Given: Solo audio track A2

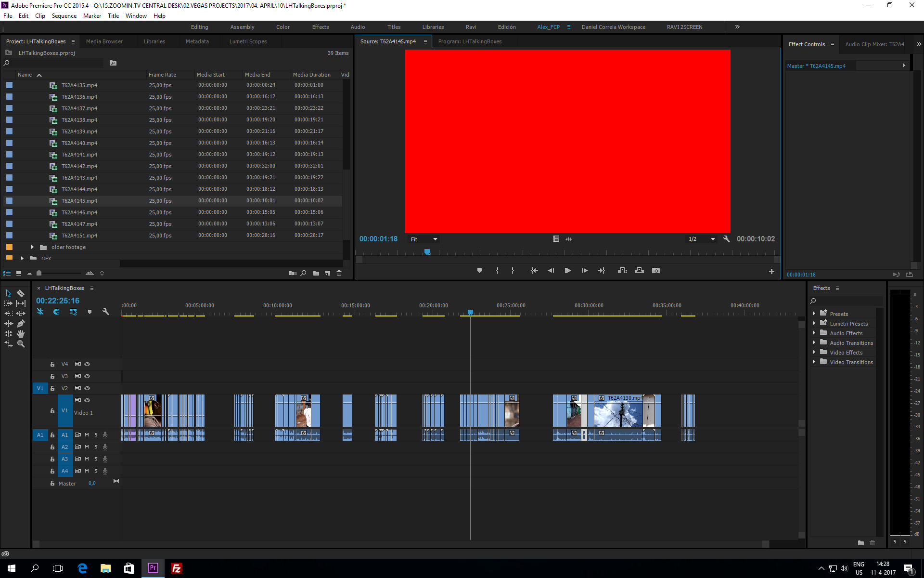Looking at the screenshot, I should point(96,447).
